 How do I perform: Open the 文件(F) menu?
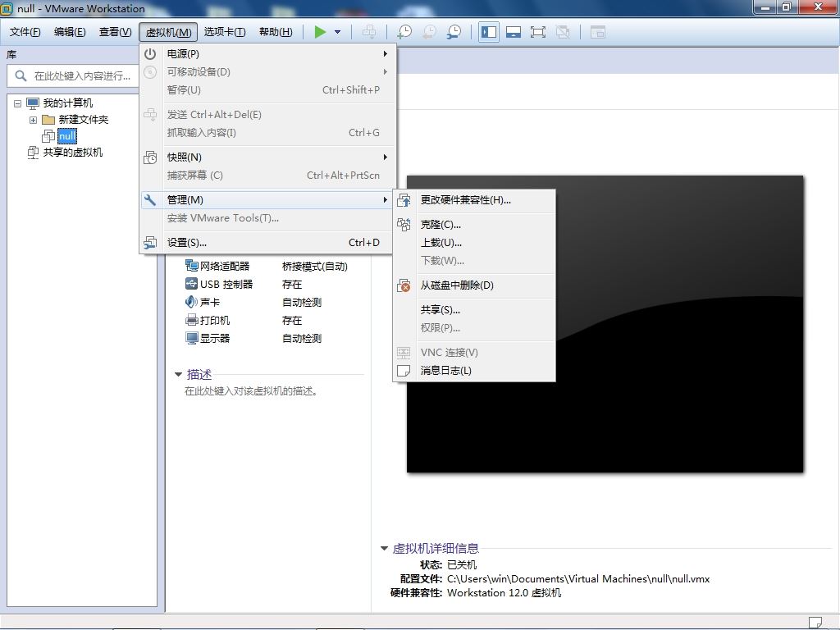click(x=25, y=32)
